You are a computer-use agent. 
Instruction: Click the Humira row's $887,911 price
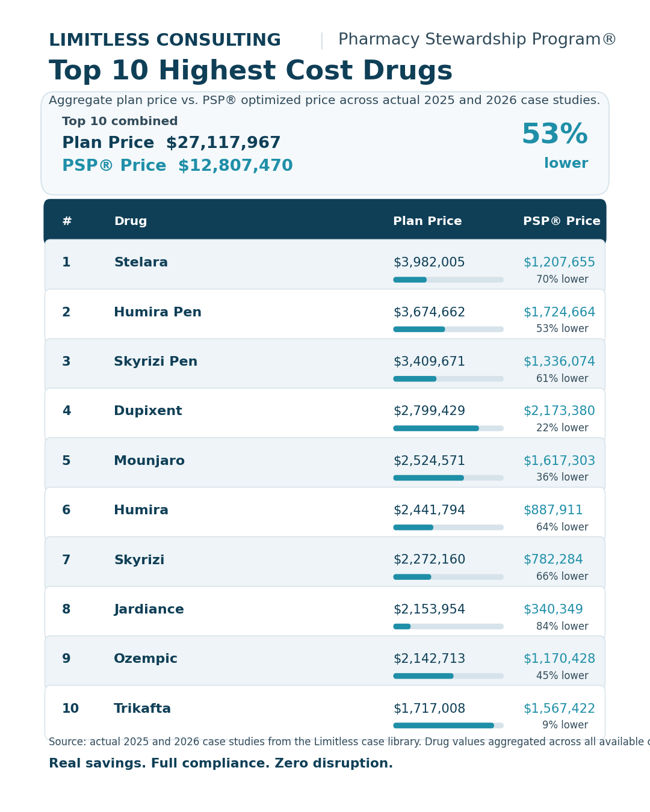pyautogui.click(x=553, y=511)
